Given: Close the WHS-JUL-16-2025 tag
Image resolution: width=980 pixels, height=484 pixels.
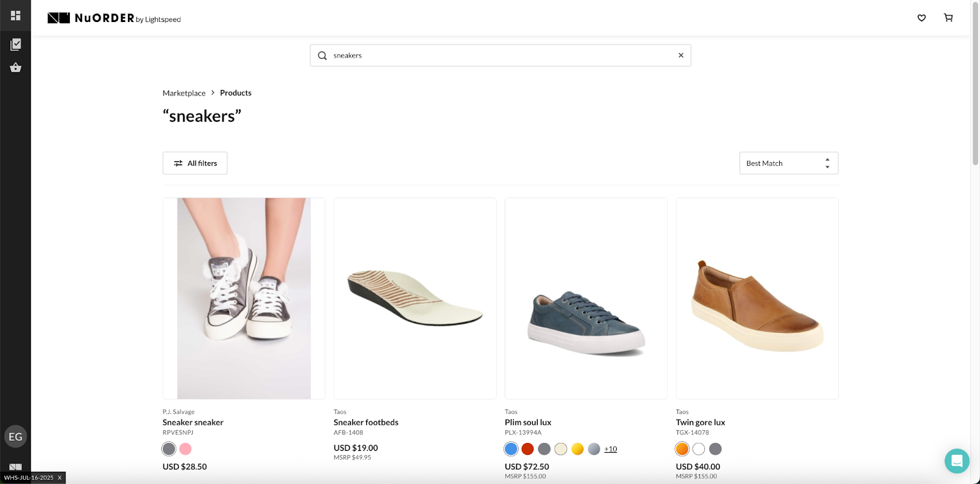Looking at the screenshot, I should (x=59, y=477).
